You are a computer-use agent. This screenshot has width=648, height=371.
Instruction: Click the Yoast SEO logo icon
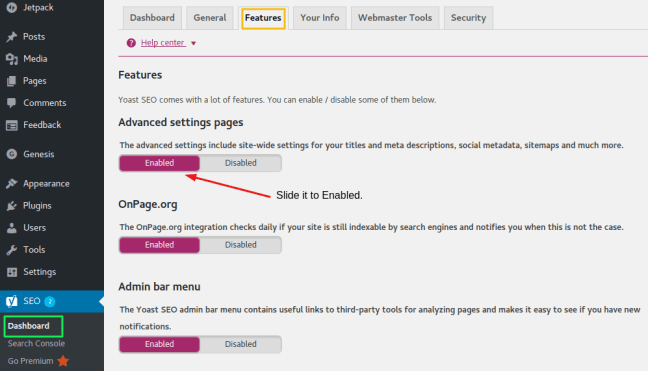(x=12, y=301)
